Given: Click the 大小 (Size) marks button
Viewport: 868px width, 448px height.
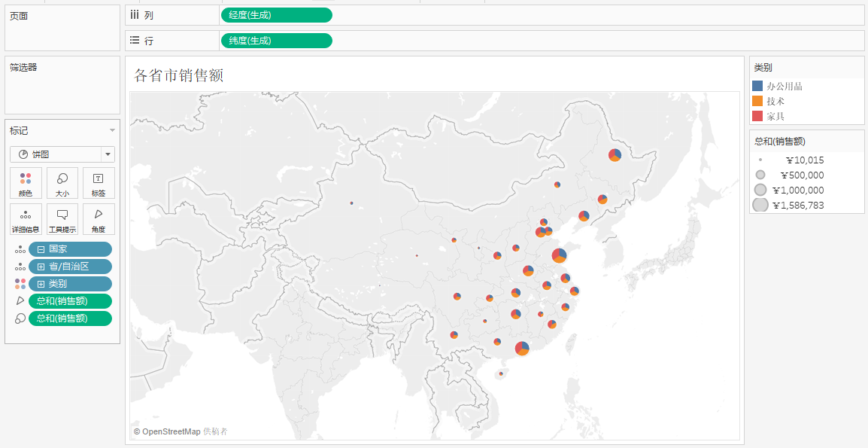Looking at the screenshot, I should pyautogui.click(x=62, y=183).
